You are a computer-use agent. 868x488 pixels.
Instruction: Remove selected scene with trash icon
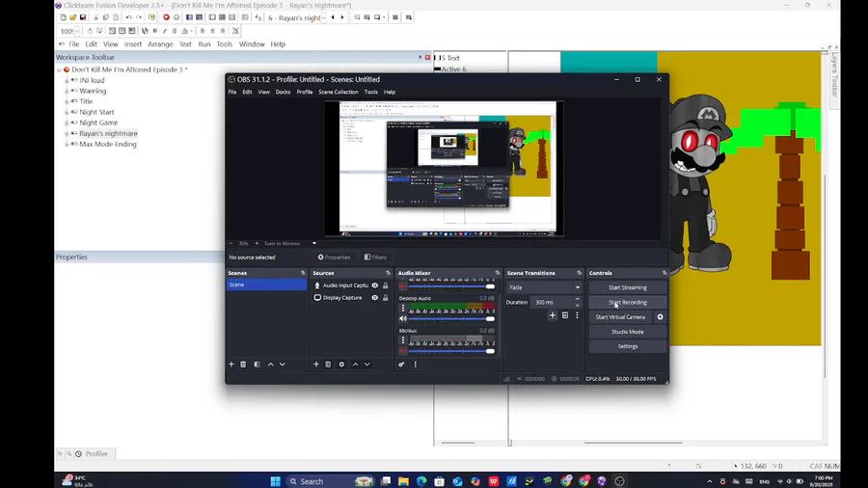(243, 364)
